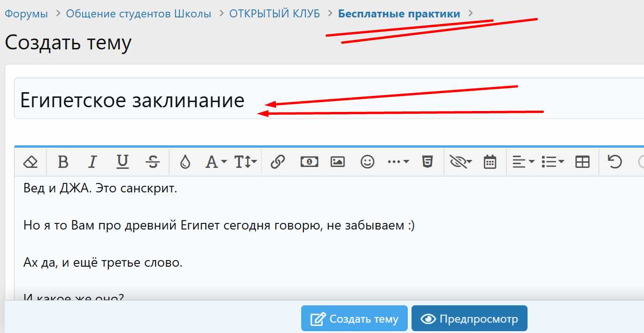Image resolution: width=644 pixels, height=333 pixels.
Task: Insert a table
Action: [582, 162]
